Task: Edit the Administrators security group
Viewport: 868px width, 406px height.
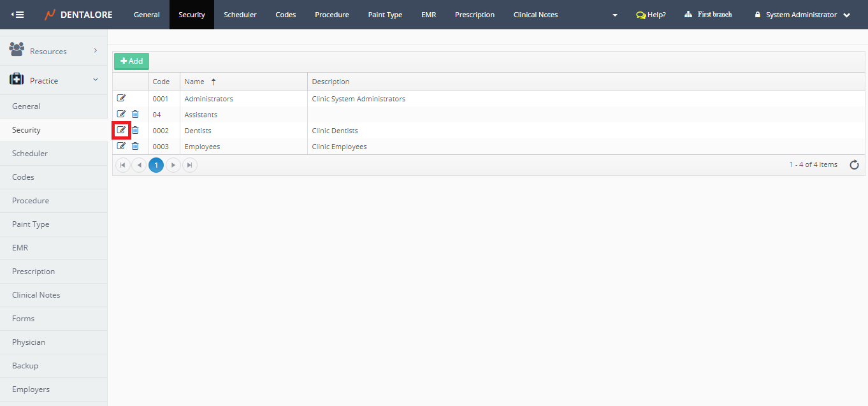Action: [121, 98]
